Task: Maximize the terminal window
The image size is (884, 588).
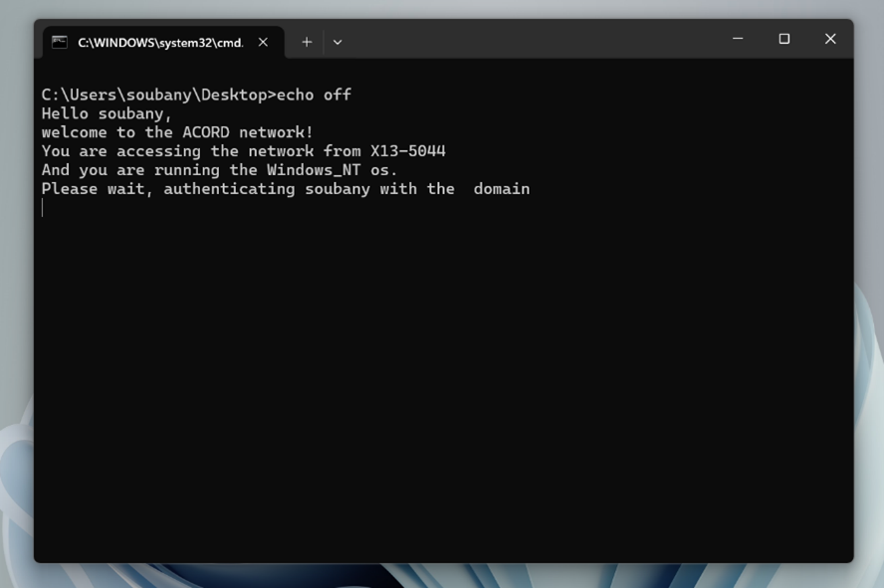Action: coord(783,39)
